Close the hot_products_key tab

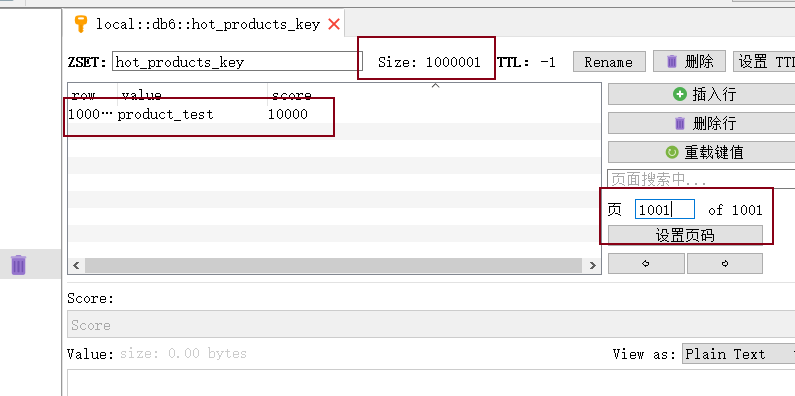point(334,24)
